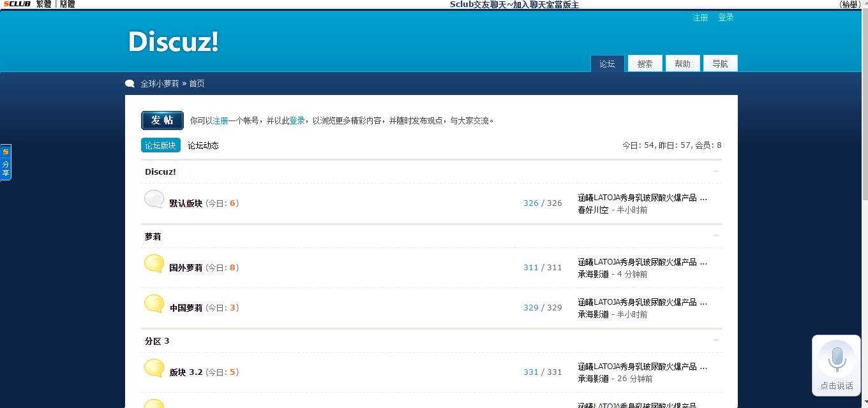Click the 注册 link in header

[x=700, y=18]
